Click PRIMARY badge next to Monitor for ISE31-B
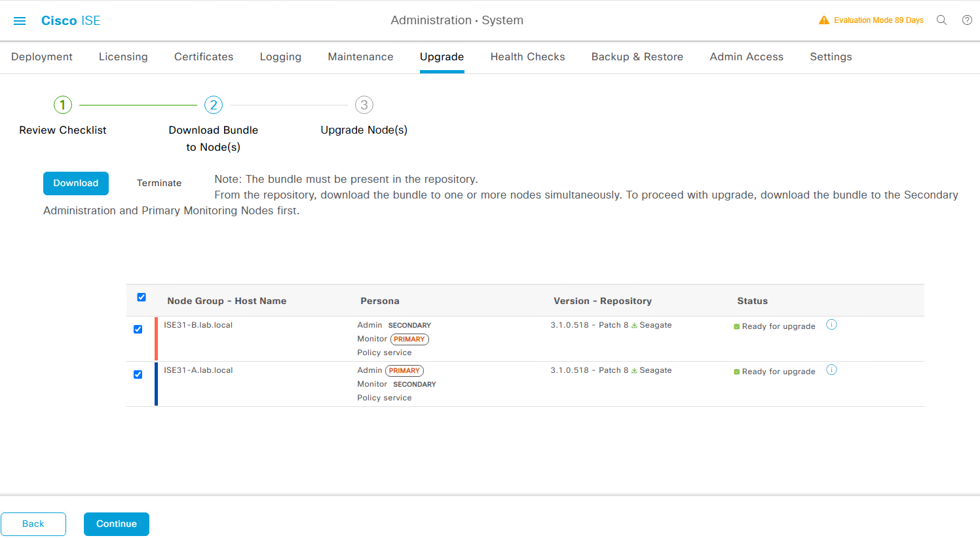980x538 pixels. point(409,339)
